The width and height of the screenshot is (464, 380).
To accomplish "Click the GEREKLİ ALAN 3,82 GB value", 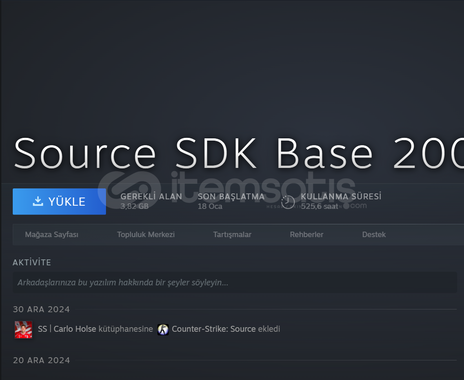I will pyautogui.click(x=134, y=206).
